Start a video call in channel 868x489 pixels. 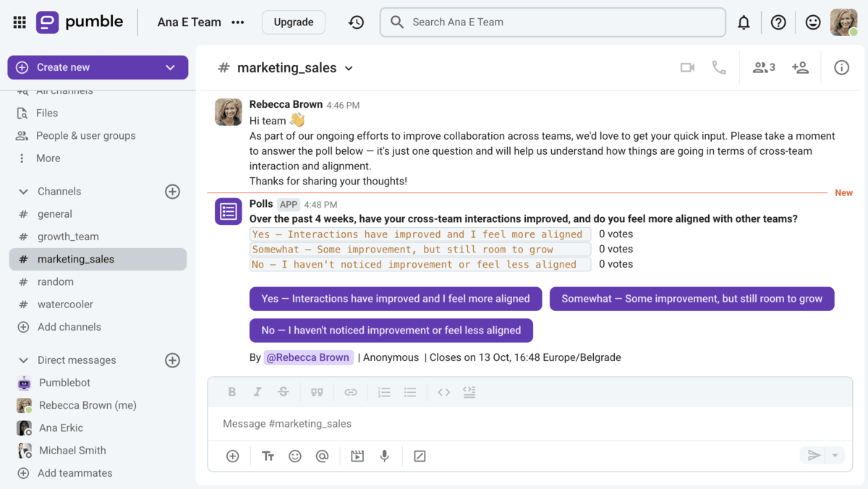[x=687, y=67]
